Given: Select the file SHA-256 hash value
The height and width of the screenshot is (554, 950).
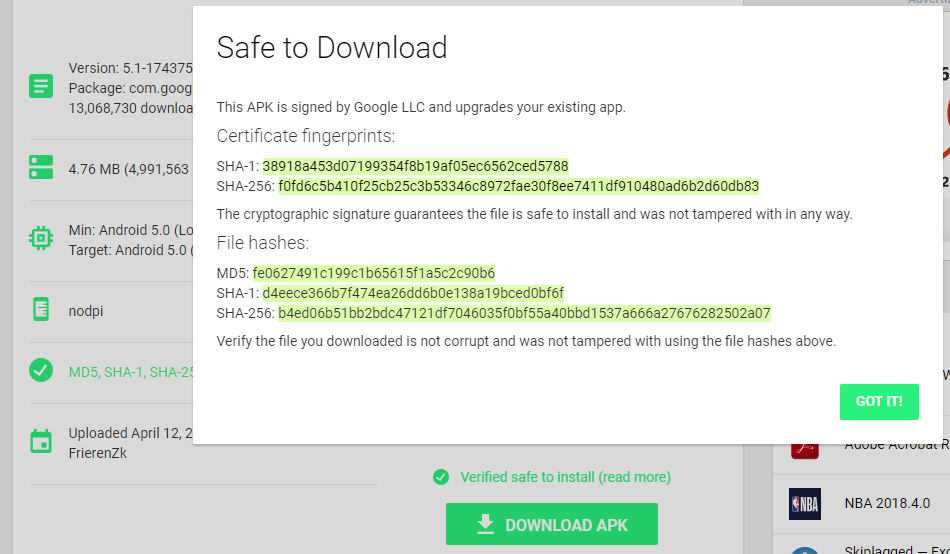Looking at the screenshot, I should 524,313.
